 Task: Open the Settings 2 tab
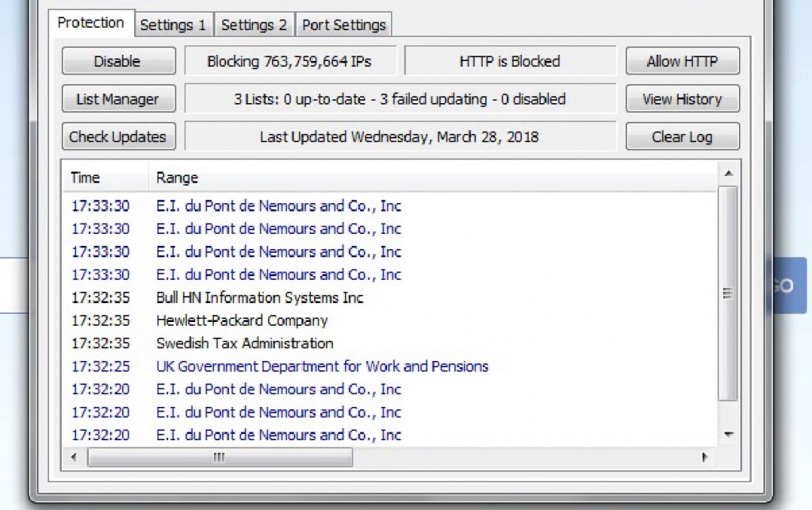tap(254, 25)
